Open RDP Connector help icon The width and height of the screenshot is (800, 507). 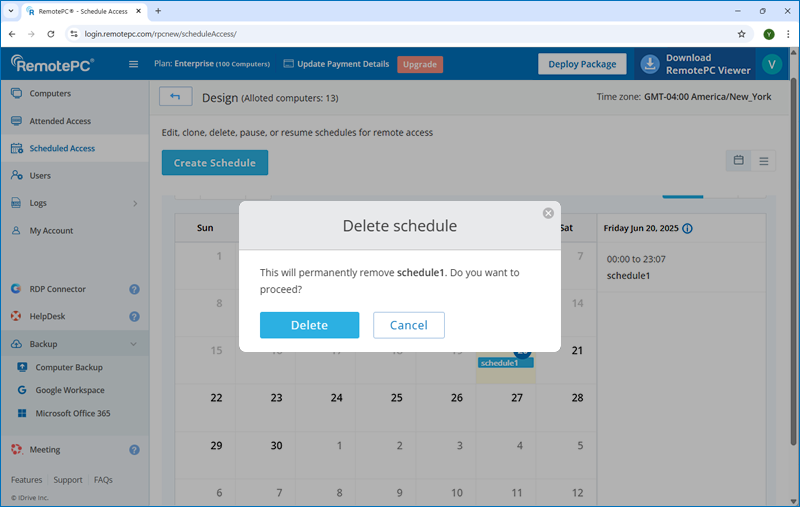[x=134, y=289]
